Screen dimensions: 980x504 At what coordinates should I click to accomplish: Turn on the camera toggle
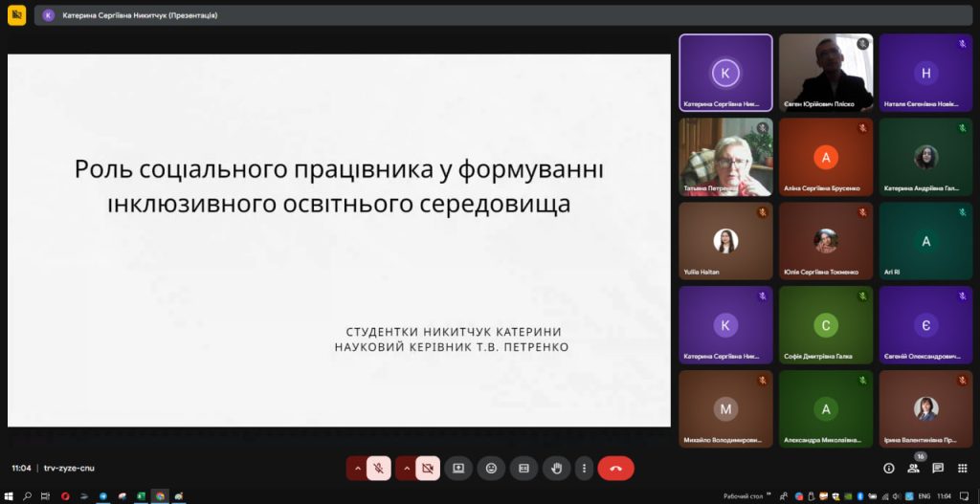tap(428, 469)
